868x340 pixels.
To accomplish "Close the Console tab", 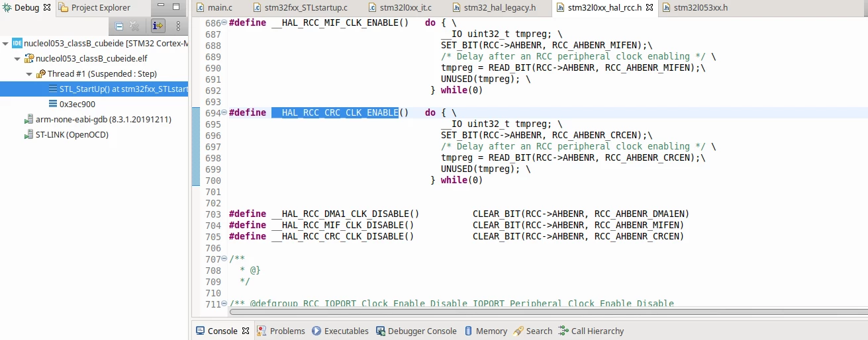I will pos(246,331).
